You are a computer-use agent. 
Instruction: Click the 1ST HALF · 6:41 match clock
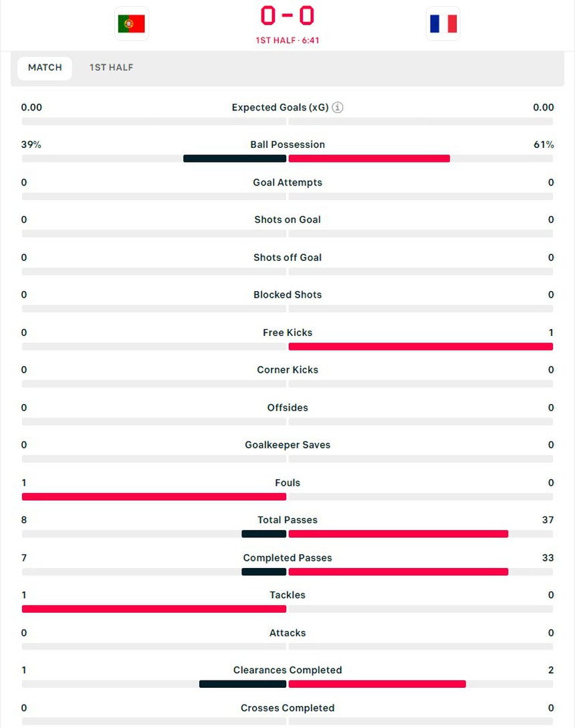click(287, 39)
